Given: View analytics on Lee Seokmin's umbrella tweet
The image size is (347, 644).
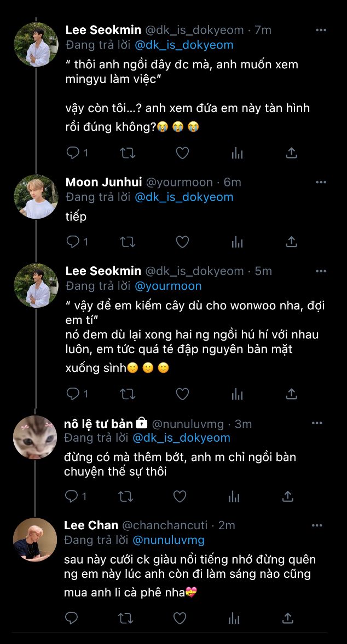Looking at the screenshot, I should pos(237,394).
